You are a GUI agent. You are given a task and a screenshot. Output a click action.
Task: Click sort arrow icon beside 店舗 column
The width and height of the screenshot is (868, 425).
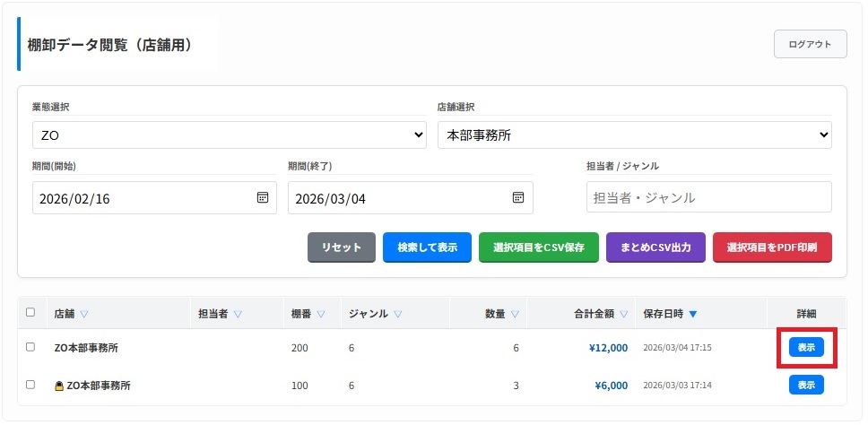84,314
